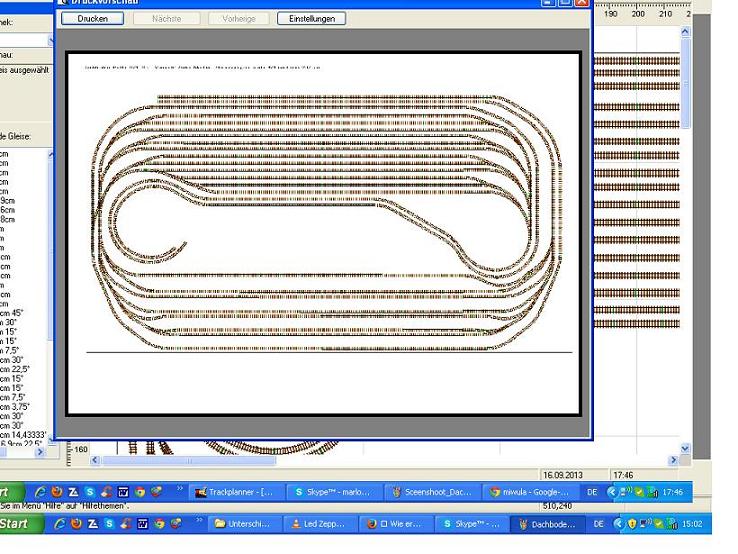Screen dimensions: 738x554
Task: Launch Firefox from bottom quick launch
Action: tap(77, 524)
